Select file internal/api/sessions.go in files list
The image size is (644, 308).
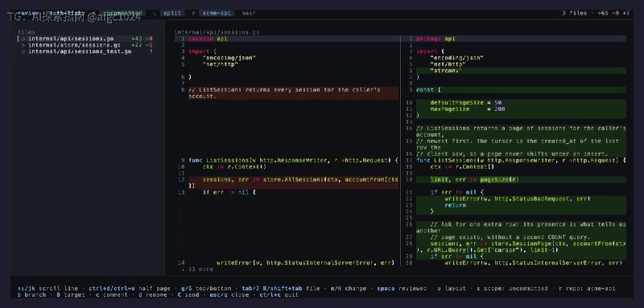[71, 39]
